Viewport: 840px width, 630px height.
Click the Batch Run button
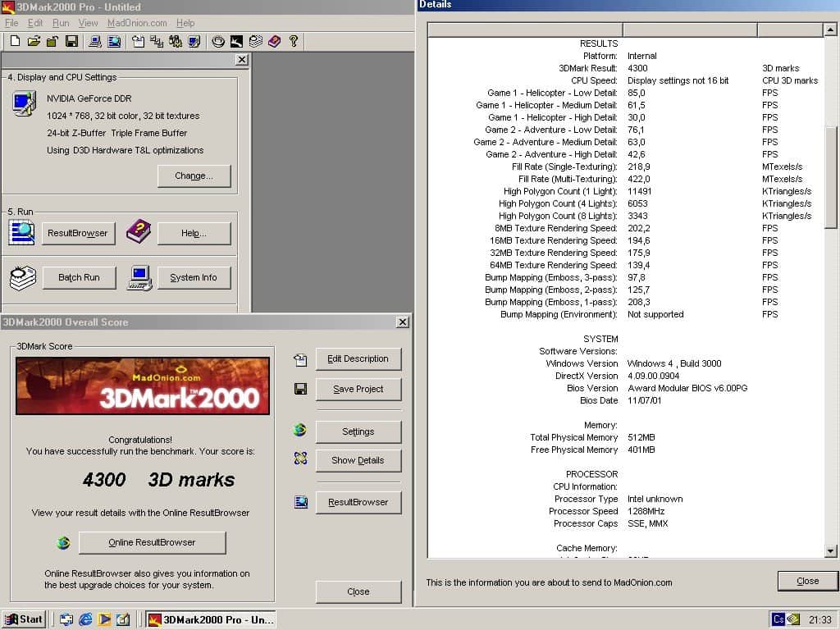(79, 277)
